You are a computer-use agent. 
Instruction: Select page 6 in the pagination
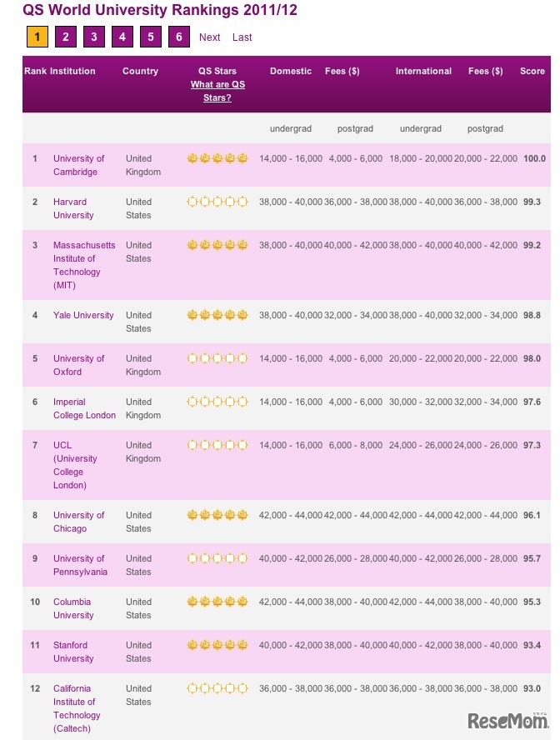point(177,37)
